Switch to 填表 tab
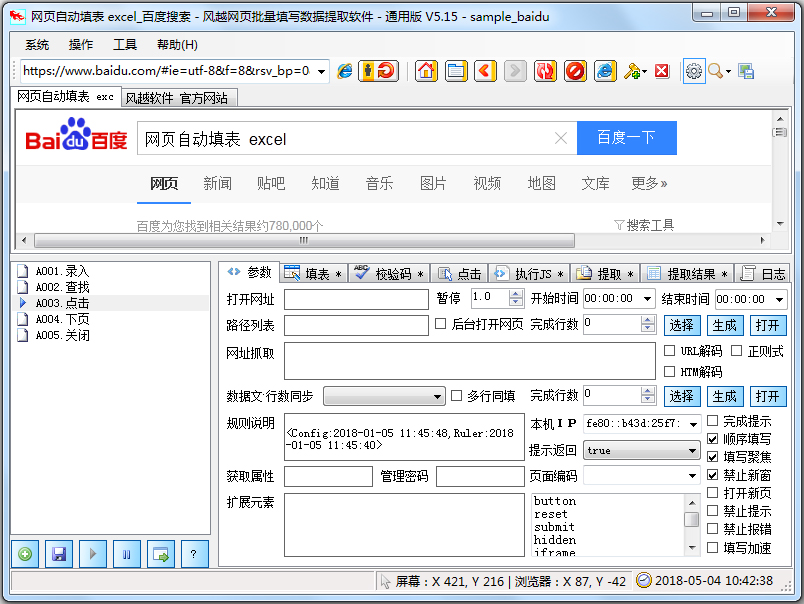The height and width of the screenshot is (604, 804). coord(313,274)
